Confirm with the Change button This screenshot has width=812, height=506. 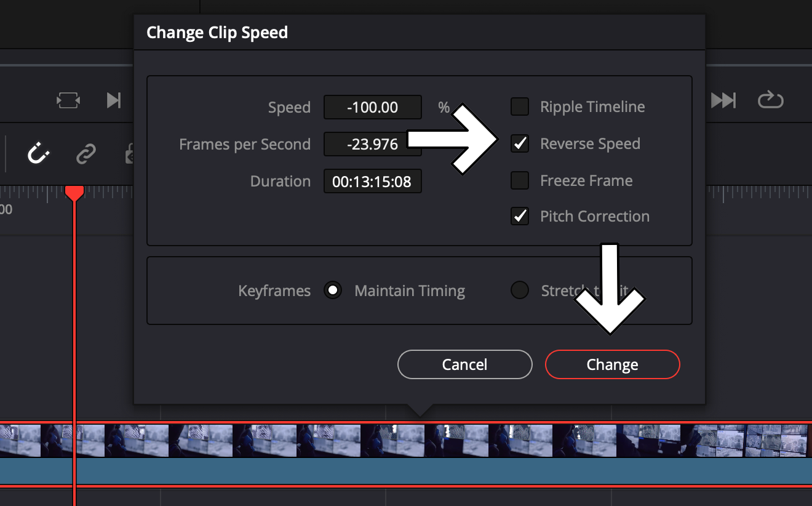pos(612,364)
